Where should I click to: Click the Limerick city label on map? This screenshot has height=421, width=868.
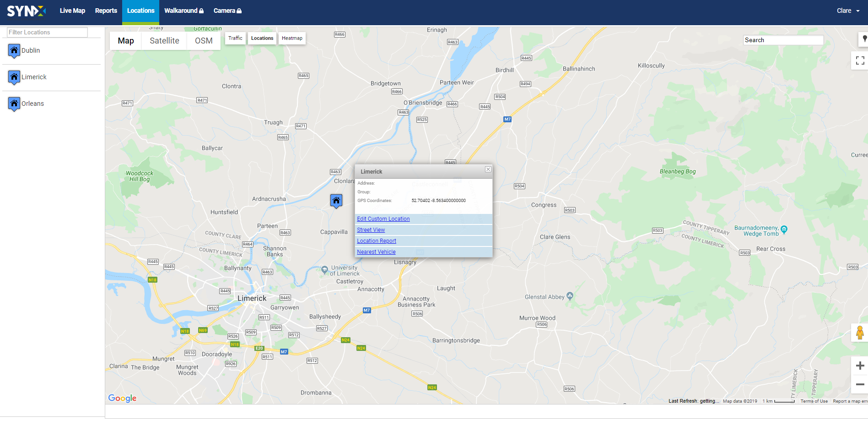tap(252, 298)
